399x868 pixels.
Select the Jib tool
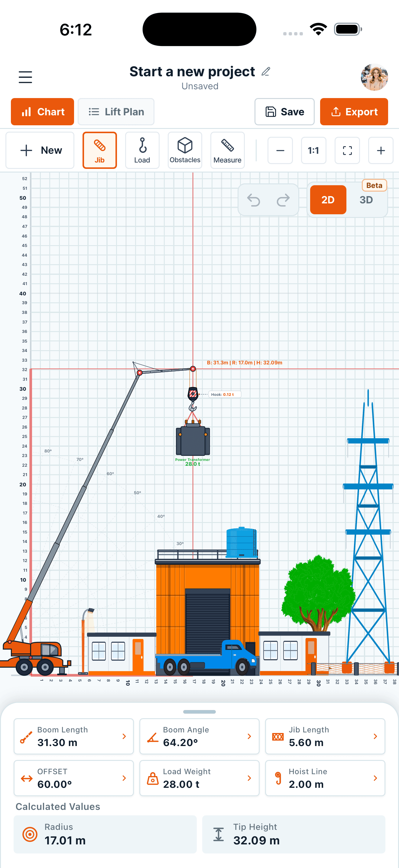pos(99,150)
